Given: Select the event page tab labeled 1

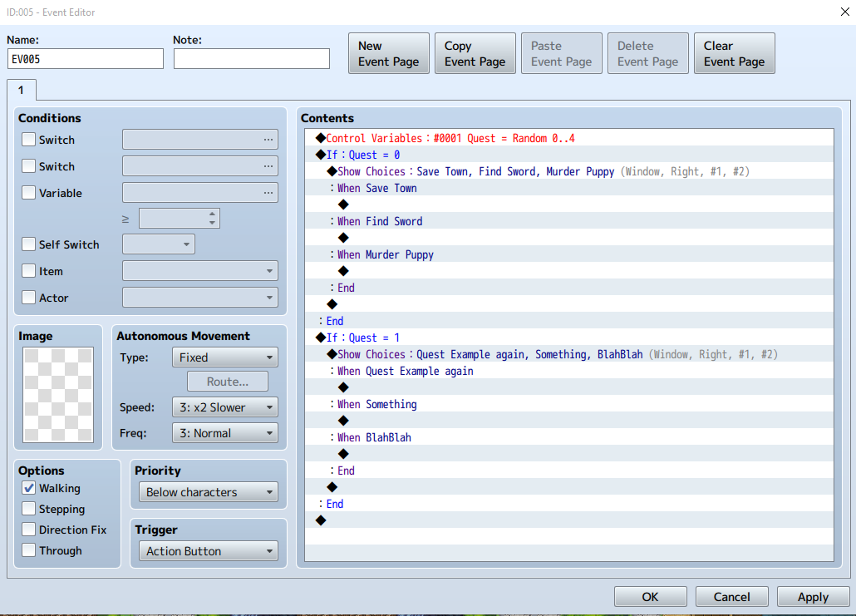Looking at the screenshot, I should pos(21,90).
